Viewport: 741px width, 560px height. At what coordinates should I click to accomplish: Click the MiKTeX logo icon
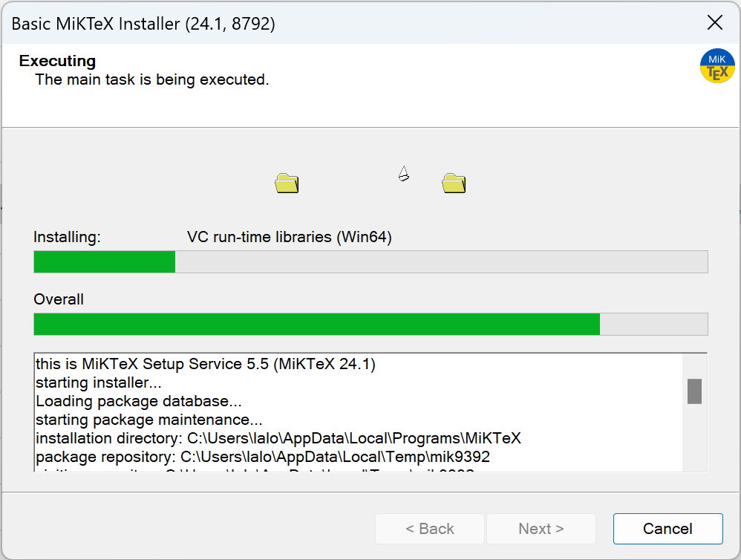point(717,66)
